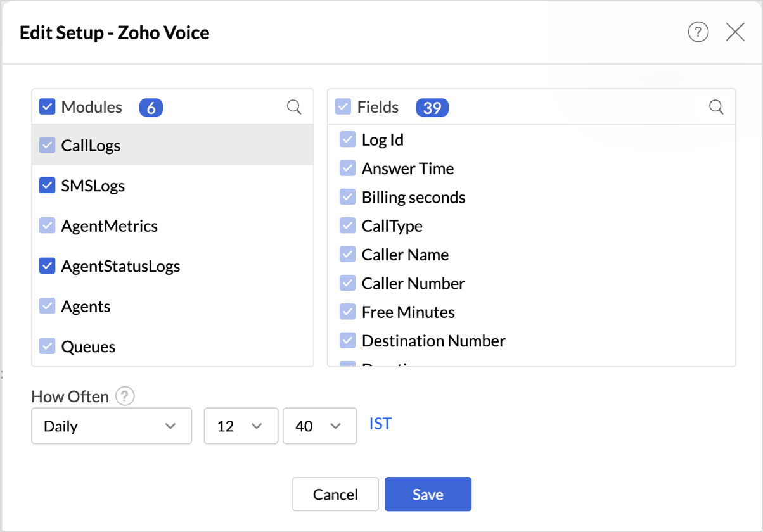Toggle the select-all Fields checkbox

click(343, 107)
